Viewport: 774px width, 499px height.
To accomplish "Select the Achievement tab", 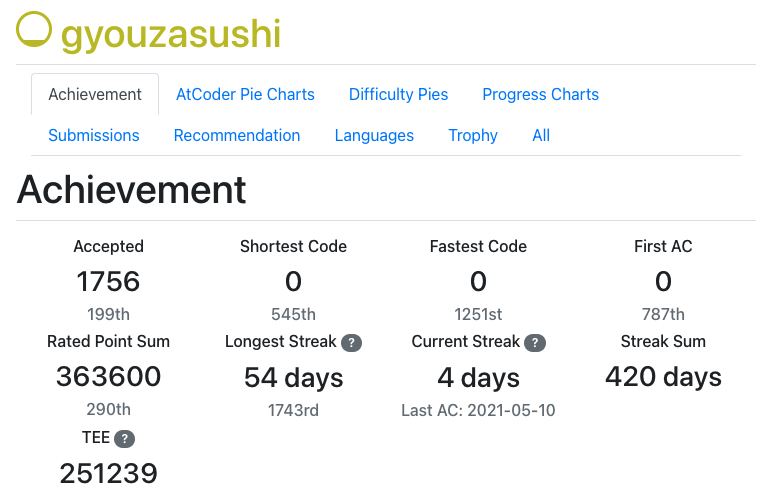I will tap(95, 94).
